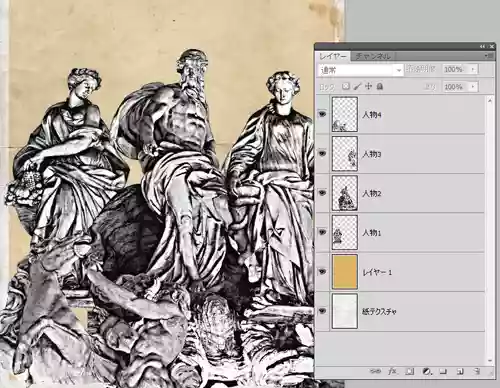This screenshot has width=500, height=388.
Task: Hide the レイヤー 1 layer
Action: pyautogui.click(x=322, y=271)
